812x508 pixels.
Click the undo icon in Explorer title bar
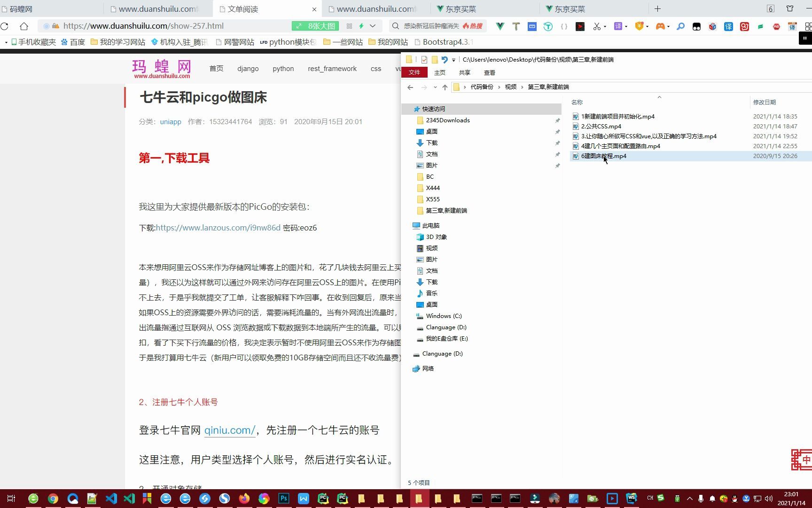(x=444, y=60)
